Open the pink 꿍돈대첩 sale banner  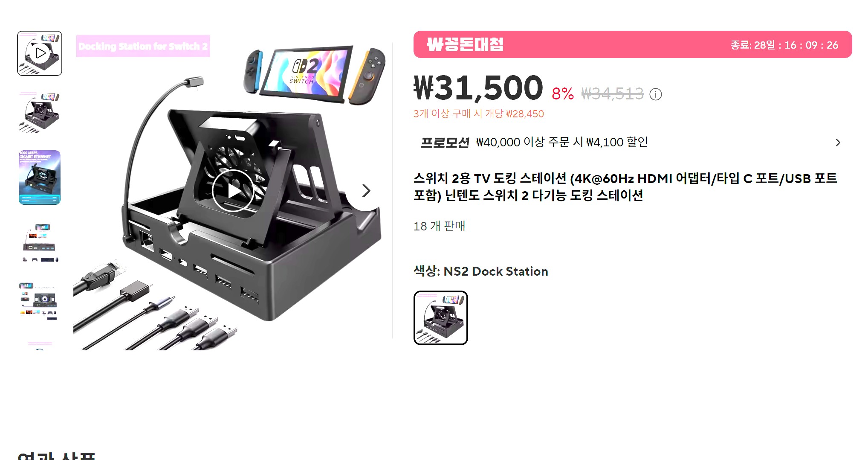coord(633,44)
